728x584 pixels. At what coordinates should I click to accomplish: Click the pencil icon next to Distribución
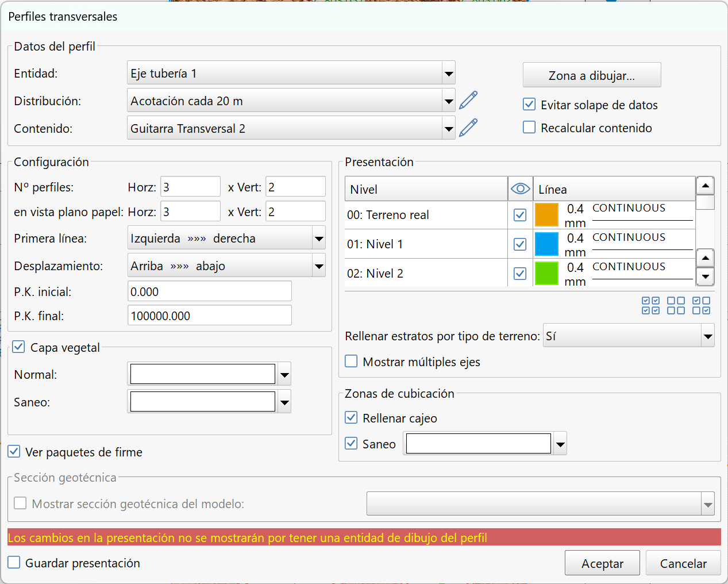[468, 101]
